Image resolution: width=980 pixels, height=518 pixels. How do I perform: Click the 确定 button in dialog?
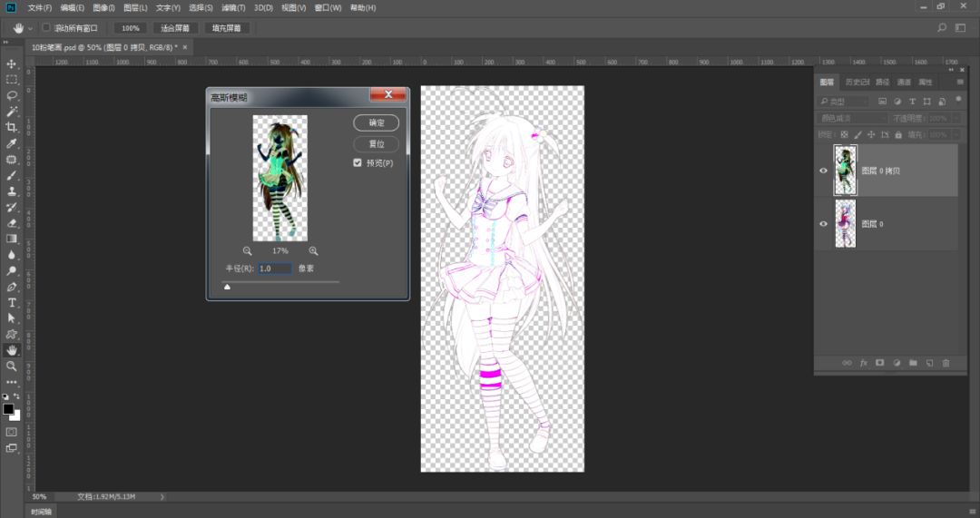click(376, 123)
